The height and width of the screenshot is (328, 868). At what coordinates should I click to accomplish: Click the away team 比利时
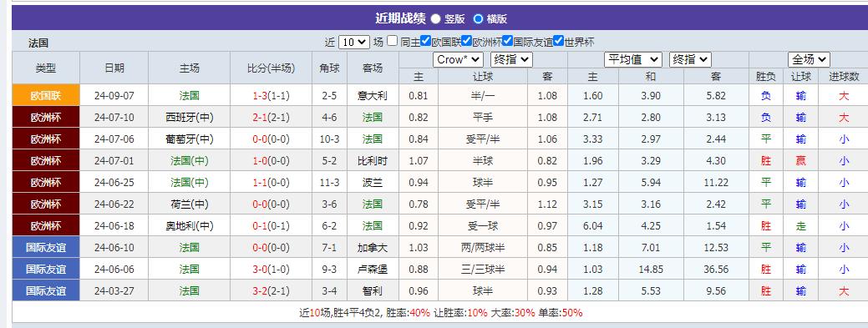click(373, 161)
